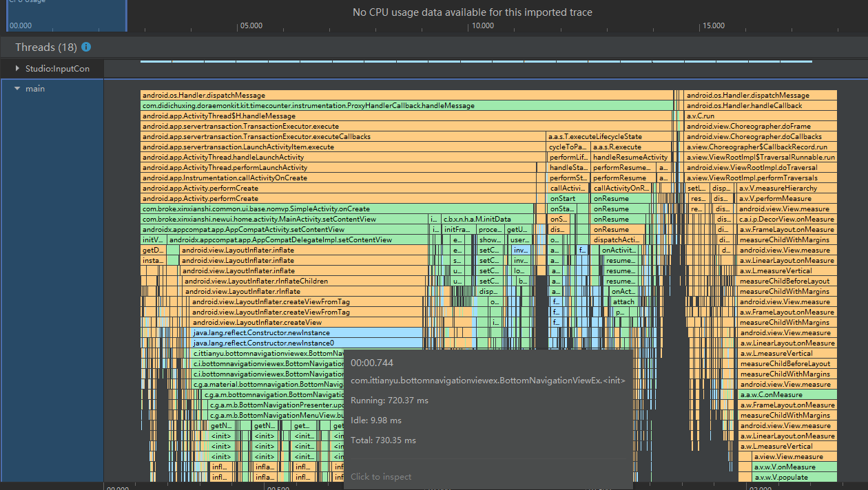
Task: Select the TransactionExecutor.executeCallbacks bar
Action: coord(343,137)
